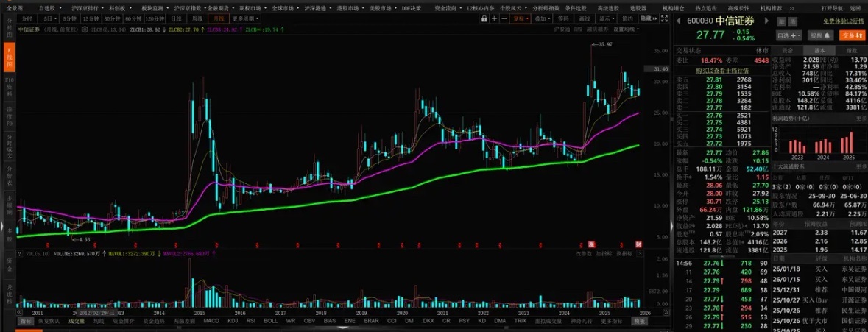Click the orange 交易 button

tap(851, 35)
